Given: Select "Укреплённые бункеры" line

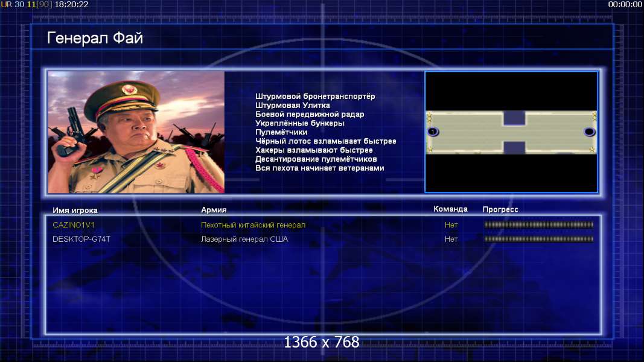Looking at the screenshot, I should pos(300,123).
